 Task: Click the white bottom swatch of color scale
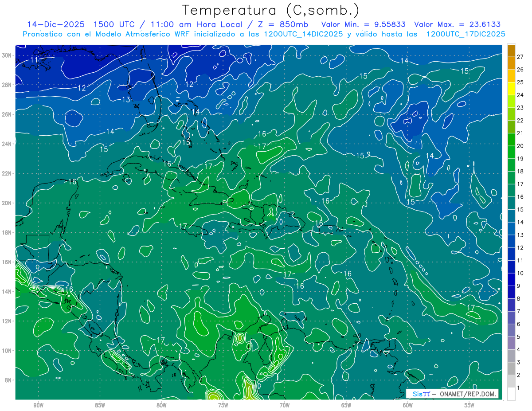511,394
